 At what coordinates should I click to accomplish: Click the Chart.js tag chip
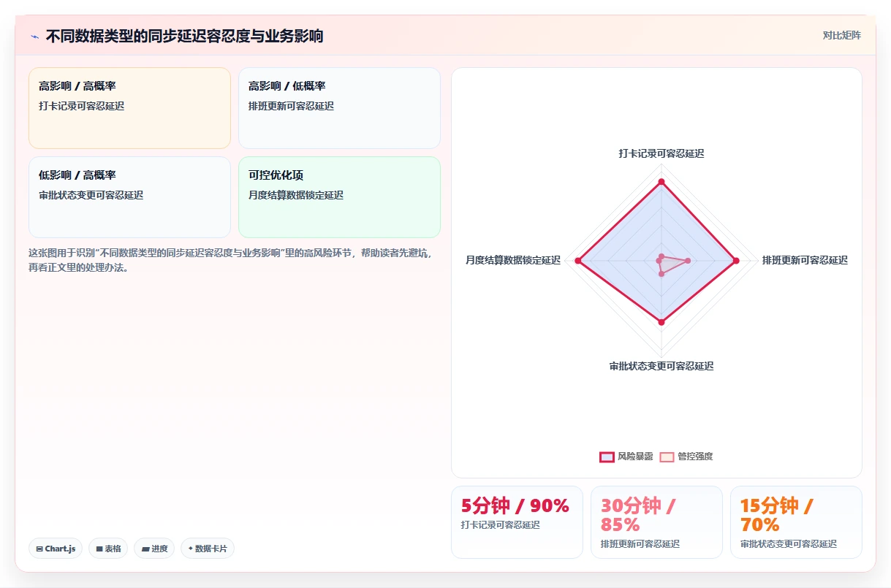click(x=56, y=549)
